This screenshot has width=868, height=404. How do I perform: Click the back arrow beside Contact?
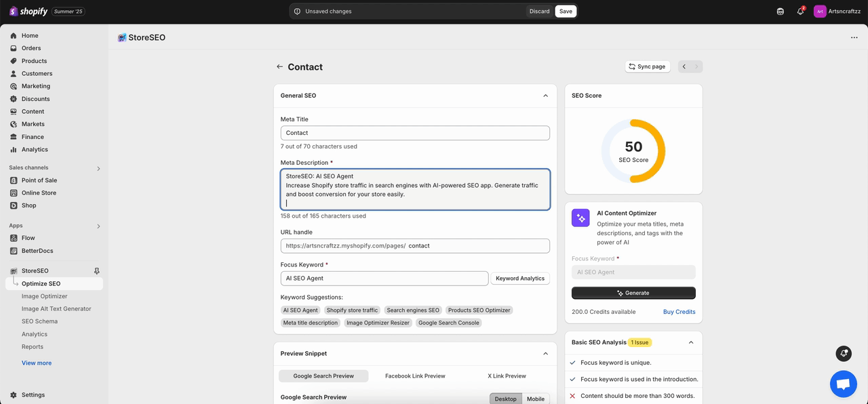point(279,66)
